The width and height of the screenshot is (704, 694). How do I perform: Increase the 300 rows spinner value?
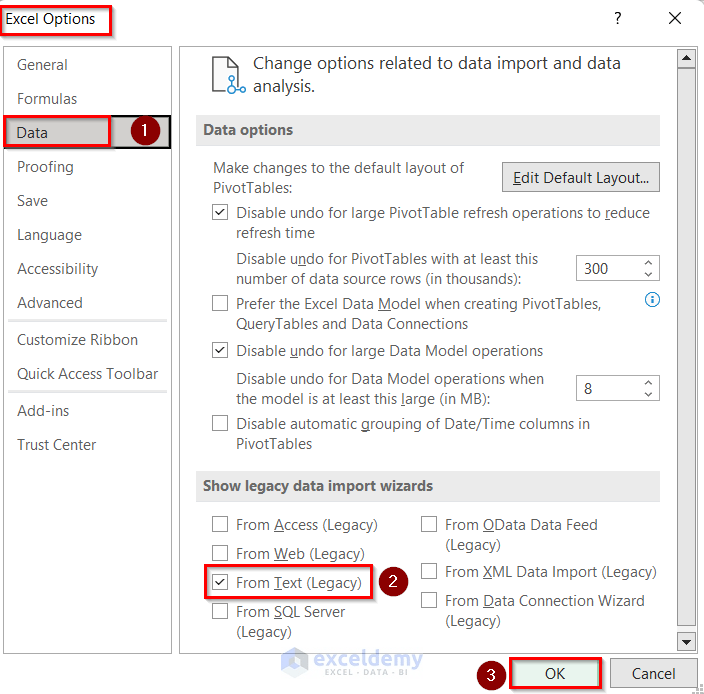(648, 263)
